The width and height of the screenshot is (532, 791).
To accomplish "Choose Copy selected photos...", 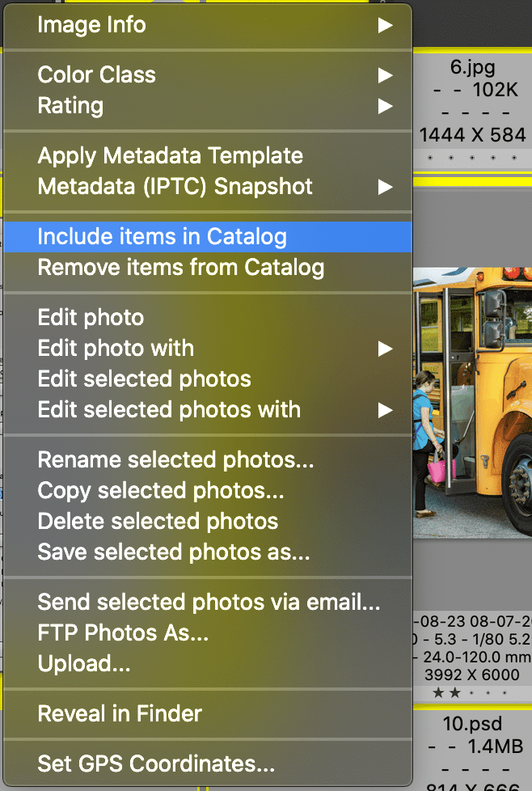I will pyautogui.click(x=208, y=491).
